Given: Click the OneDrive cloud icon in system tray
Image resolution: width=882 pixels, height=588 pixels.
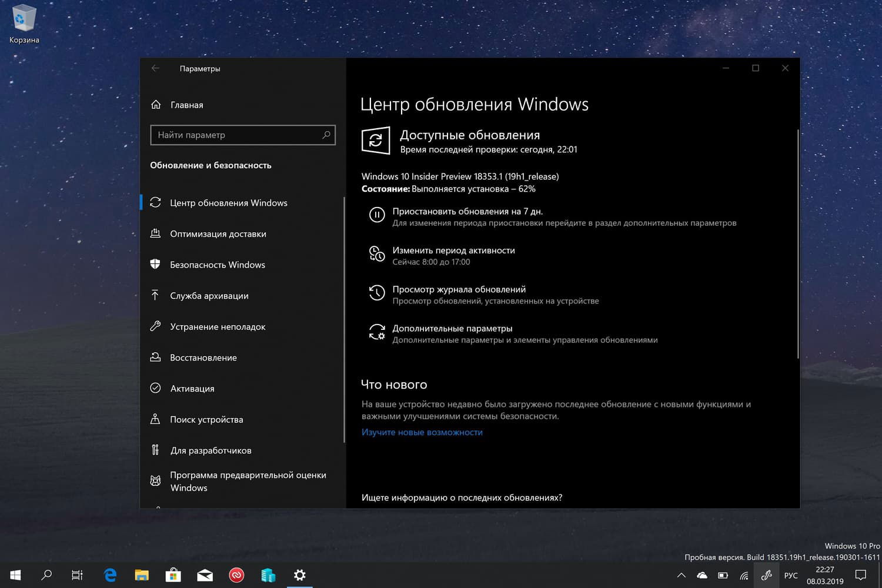Looking at the screenshot, I should tap(701, 575).
